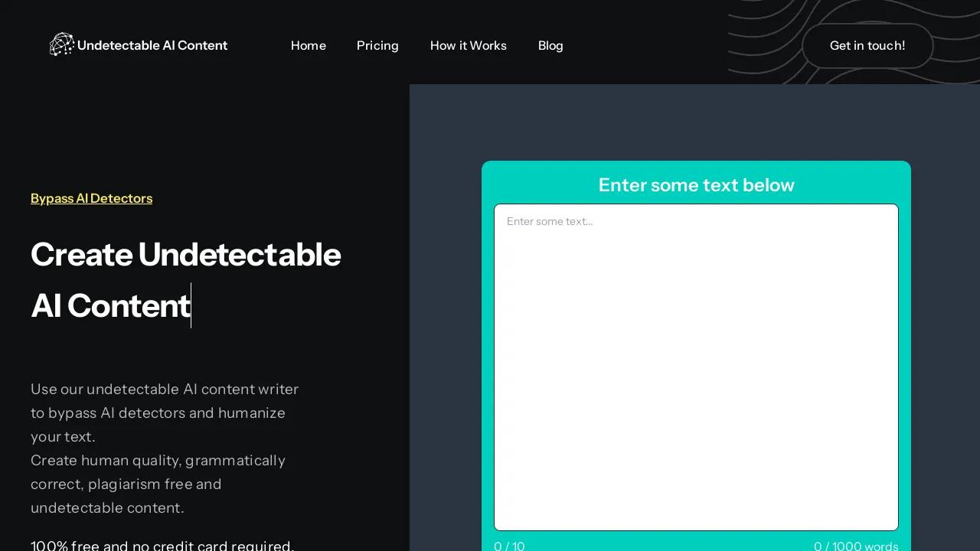Click the Create human quality description text

click(158, 484)
